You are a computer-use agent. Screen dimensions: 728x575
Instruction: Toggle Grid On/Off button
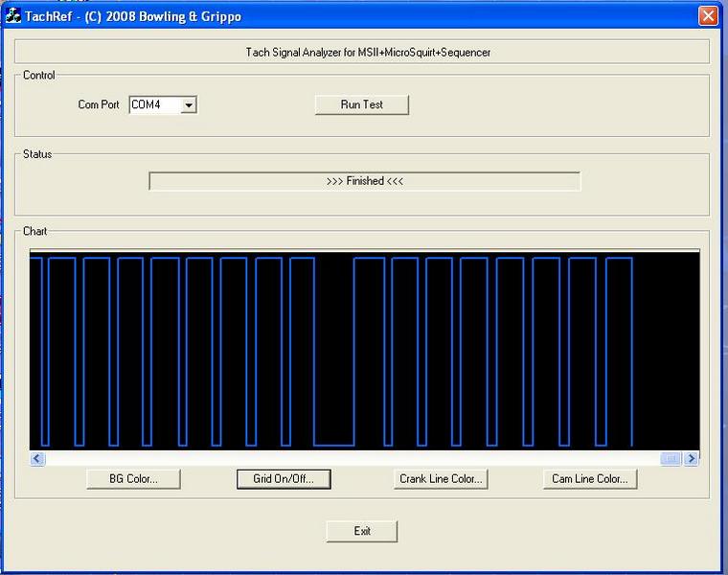(284, 479)
